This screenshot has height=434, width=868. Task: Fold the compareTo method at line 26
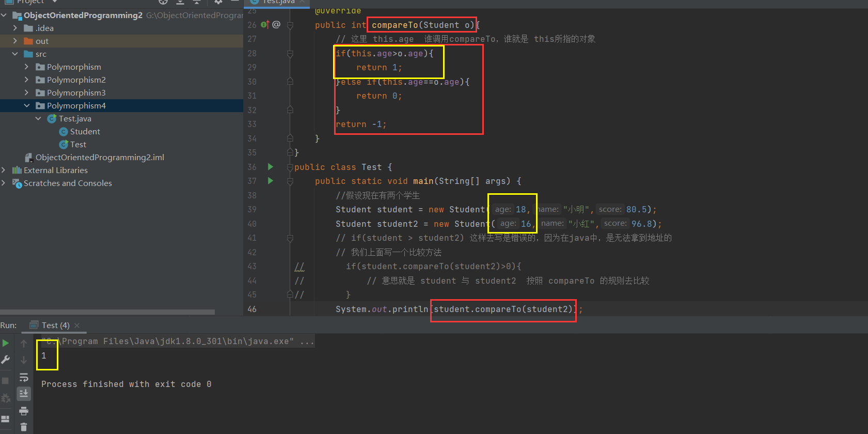(290, 25)
